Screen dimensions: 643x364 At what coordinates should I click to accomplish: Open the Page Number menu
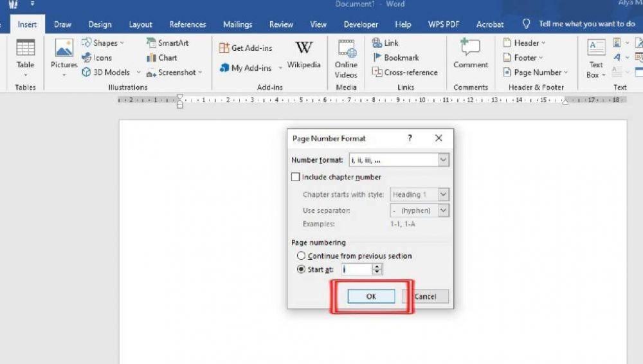point(536,73)
